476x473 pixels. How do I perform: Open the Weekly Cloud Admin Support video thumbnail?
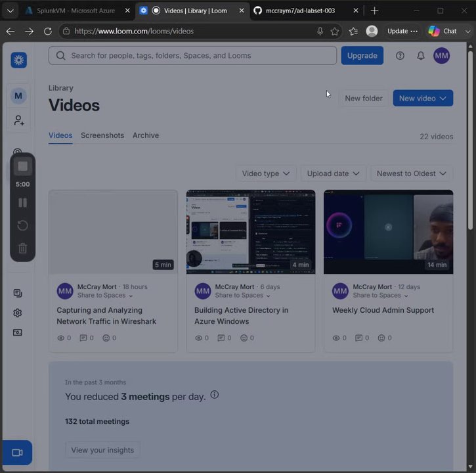point(388,232)
